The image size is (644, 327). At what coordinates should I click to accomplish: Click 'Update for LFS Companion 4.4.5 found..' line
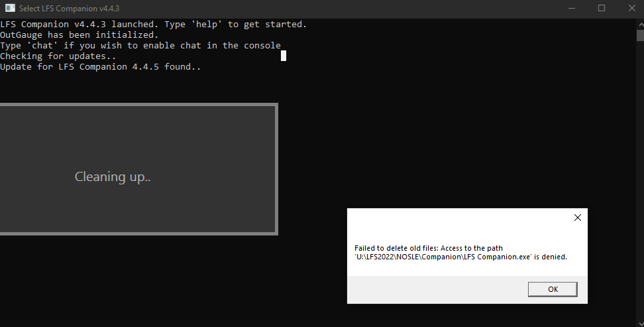pyautogui.click(x=100, y=66)
